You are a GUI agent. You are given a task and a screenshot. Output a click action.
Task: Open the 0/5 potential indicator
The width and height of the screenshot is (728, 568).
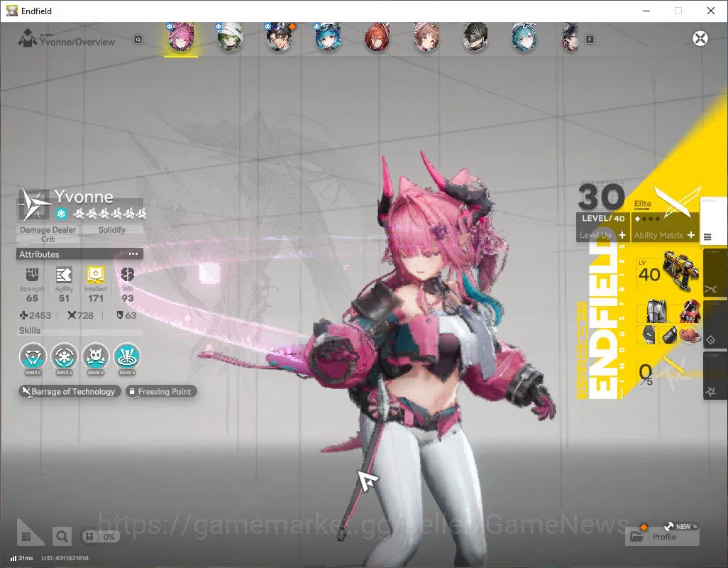tap(646, 374)
